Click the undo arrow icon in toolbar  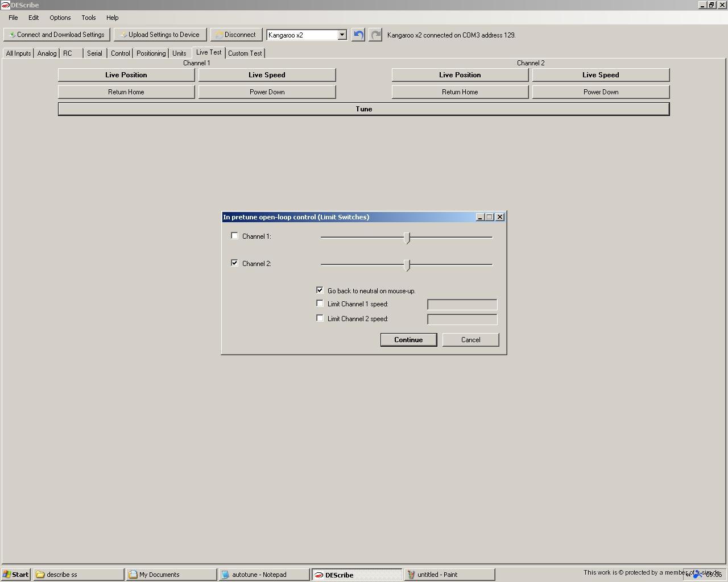[x=358, y=35]
